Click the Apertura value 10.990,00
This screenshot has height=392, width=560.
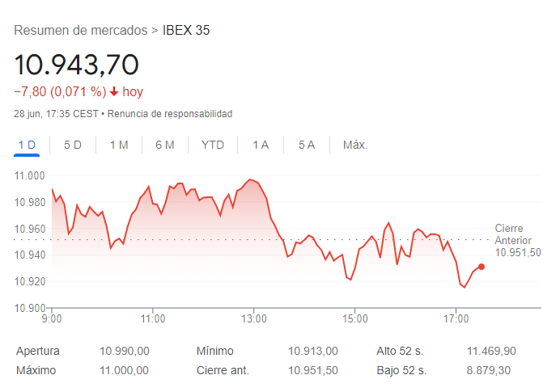click(124, 351)
